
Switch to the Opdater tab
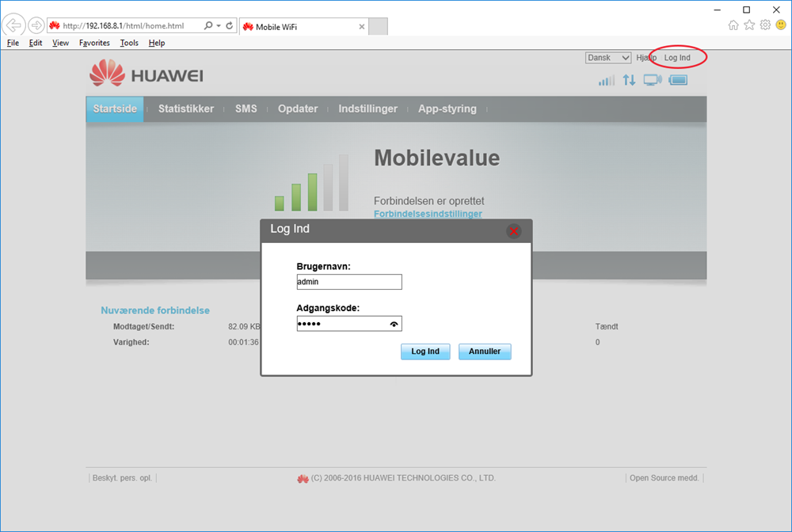pos(298,109)
